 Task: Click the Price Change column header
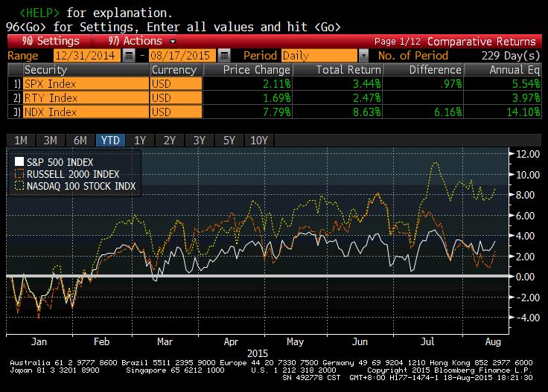coord(248,70)
